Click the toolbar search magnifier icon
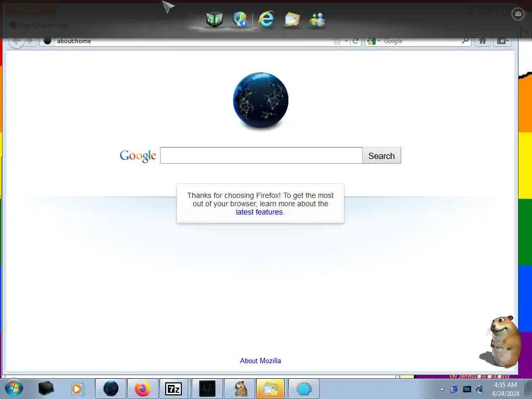This screenshot has width=532, height=399. (465, 41)
